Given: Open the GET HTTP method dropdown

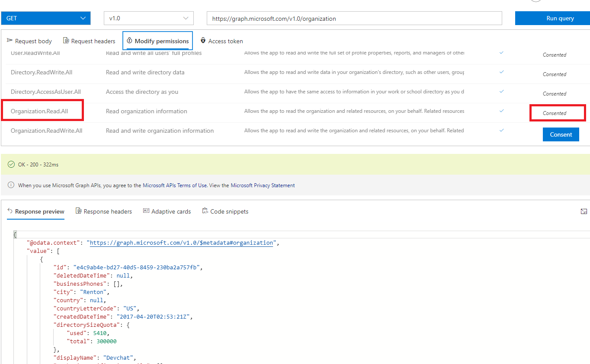Looking at the screenshot, I should point(46,18).
